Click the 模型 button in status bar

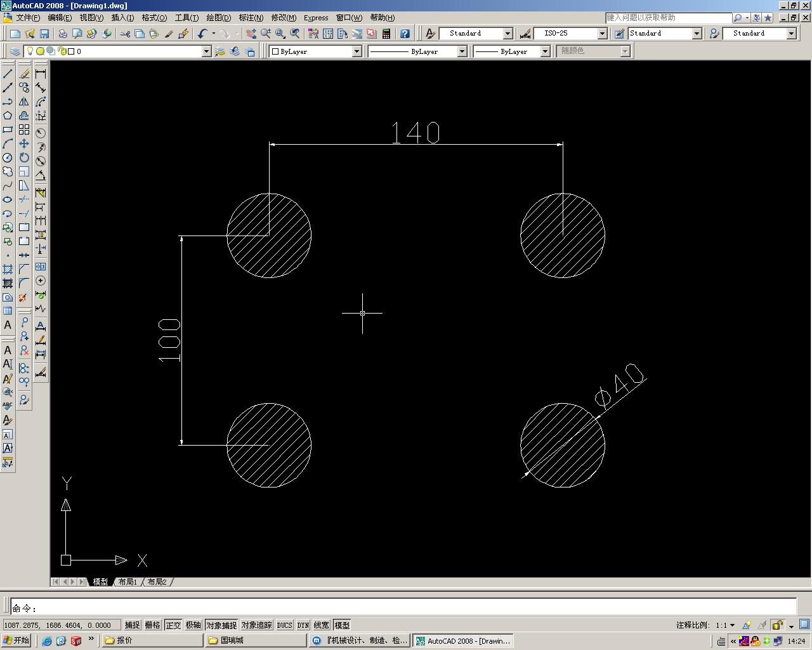tap(342, 625)
